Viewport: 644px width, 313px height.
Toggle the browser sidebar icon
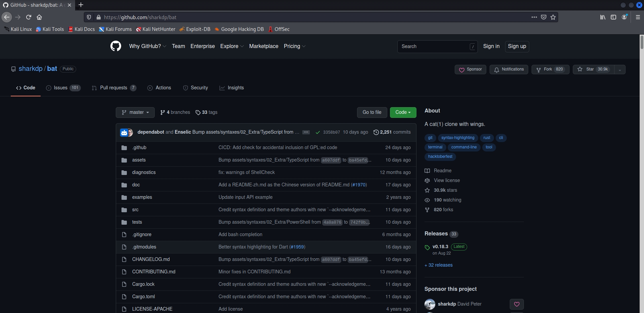[613, 17]
